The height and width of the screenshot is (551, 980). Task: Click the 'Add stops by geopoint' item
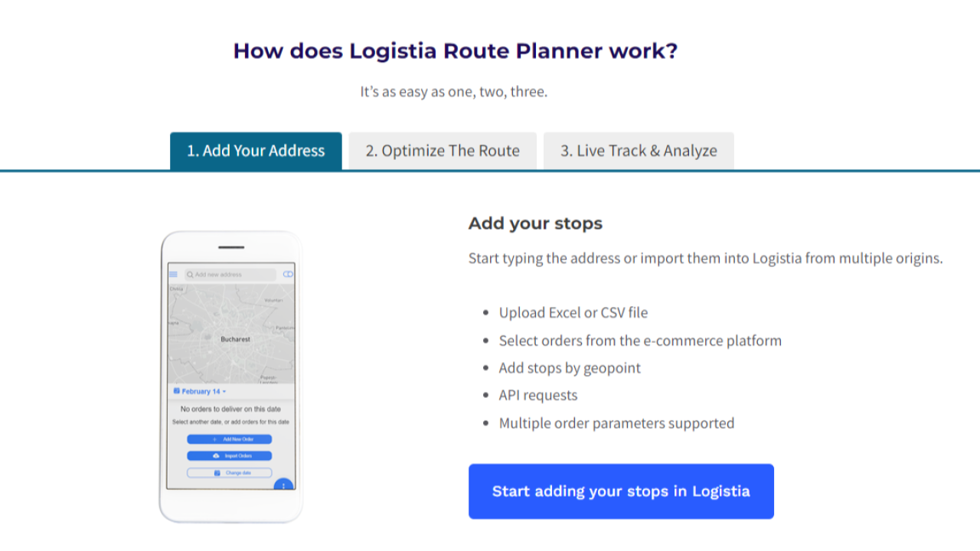click(x=570, y=367)
